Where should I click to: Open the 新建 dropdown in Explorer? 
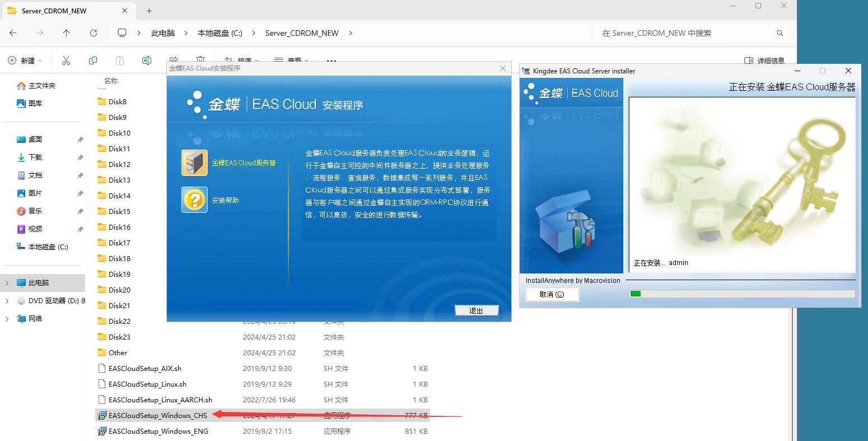click(x=25, y=61)
